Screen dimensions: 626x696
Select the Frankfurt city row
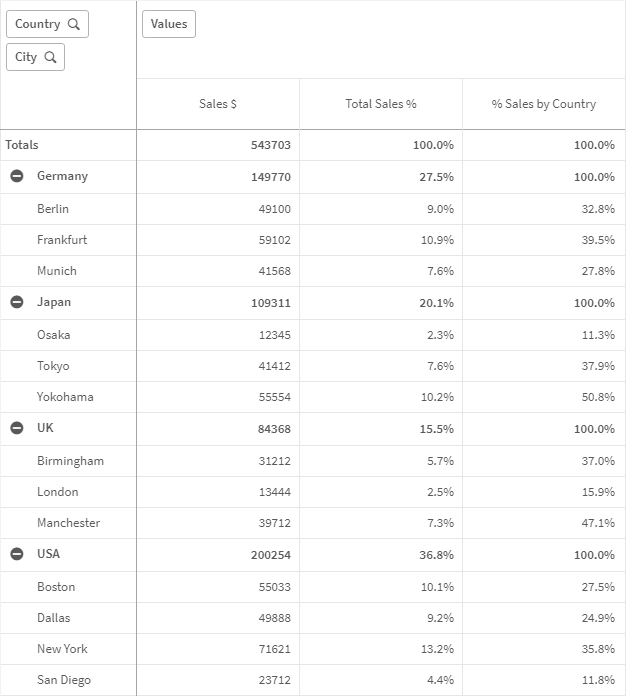[x=62, y=240]
